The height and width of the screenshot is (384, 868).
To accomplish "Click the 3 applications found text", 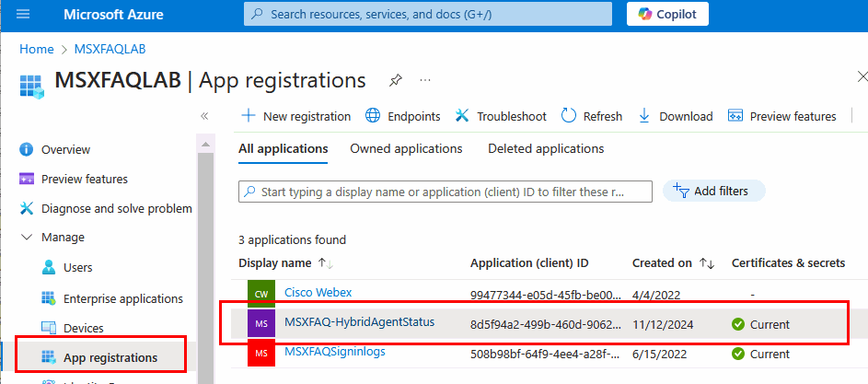I will tap(293, 240).
